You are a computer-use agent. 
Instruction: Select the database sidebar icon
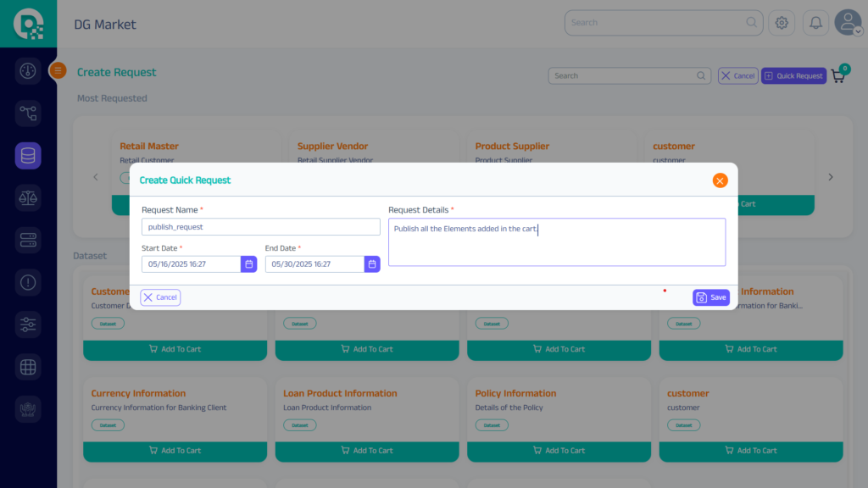28,155
